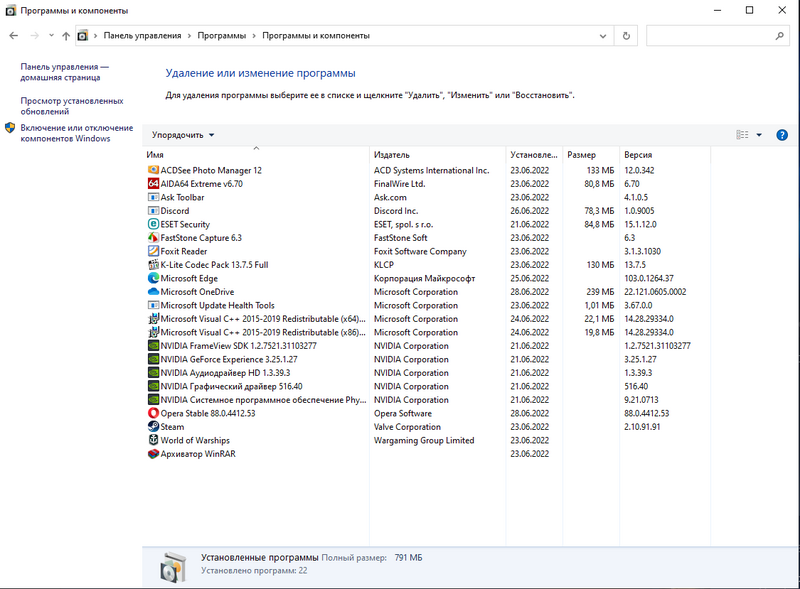Screen dimensions: 800x589
Task: Click the AIDA64 Extreme v6.70 icon
Action: (153, 183)
